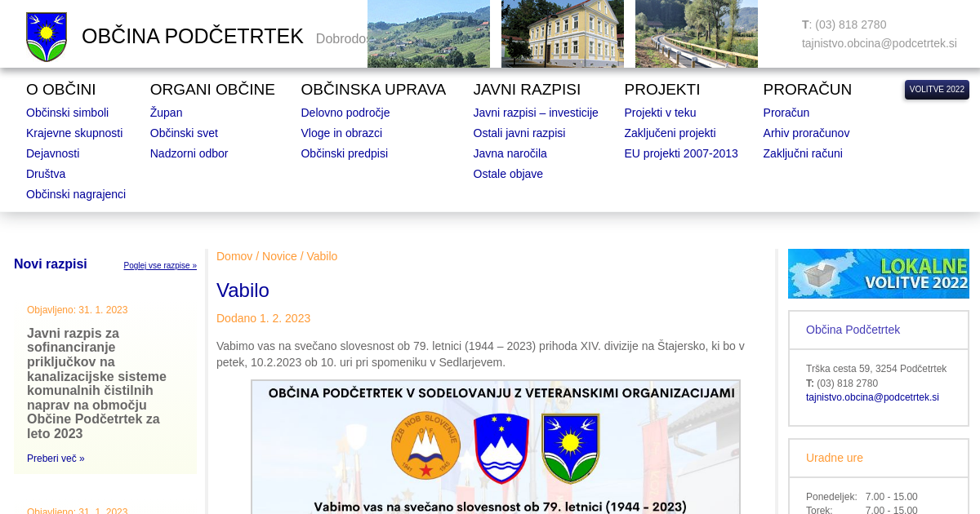Open Občinski svet menu entry
Viewport: 980px width, 514px height.
(x=184, y=133)
